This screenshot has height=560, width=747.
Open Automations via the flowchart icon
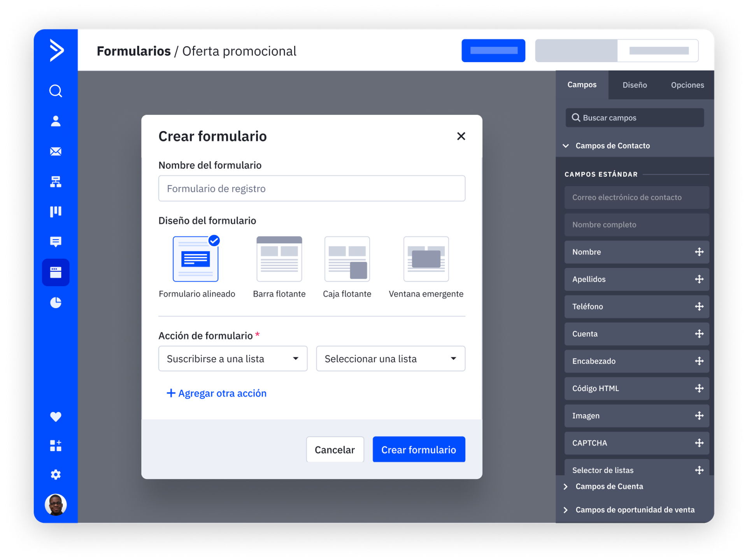pos(56,182)
